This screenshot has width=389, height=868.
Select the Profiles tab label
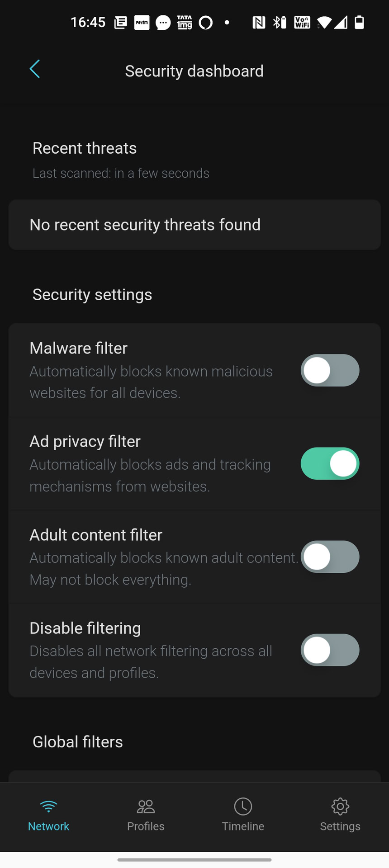coord(146,826)
